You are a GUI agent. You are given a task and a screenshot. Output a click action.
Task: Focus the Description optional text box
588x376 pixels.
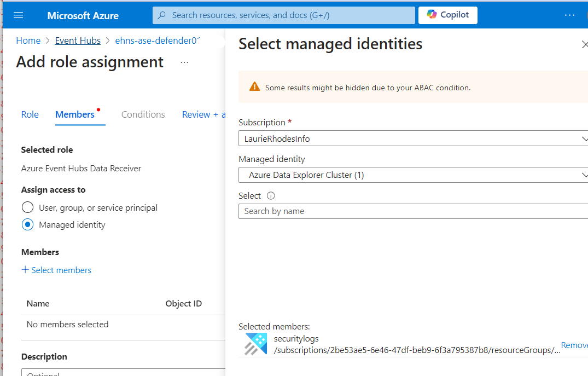pyautogui.click(x=124, y=372)
